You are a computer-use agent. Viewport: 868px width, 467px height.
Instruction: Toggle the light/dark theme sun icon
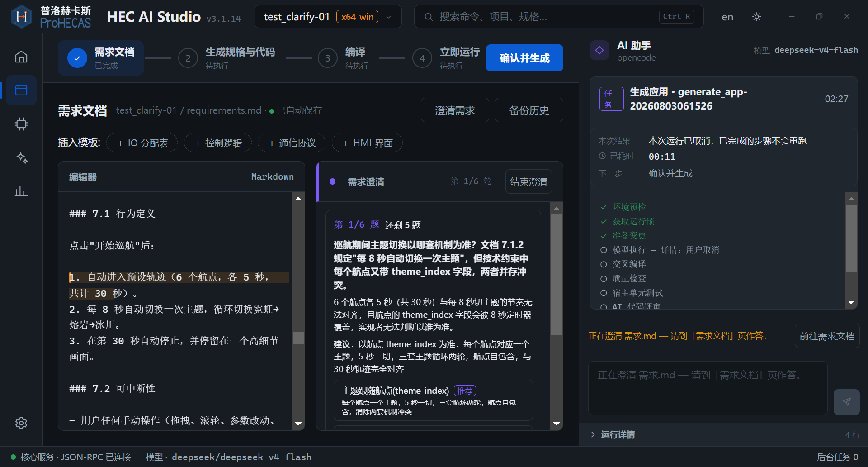coord(757,17)
